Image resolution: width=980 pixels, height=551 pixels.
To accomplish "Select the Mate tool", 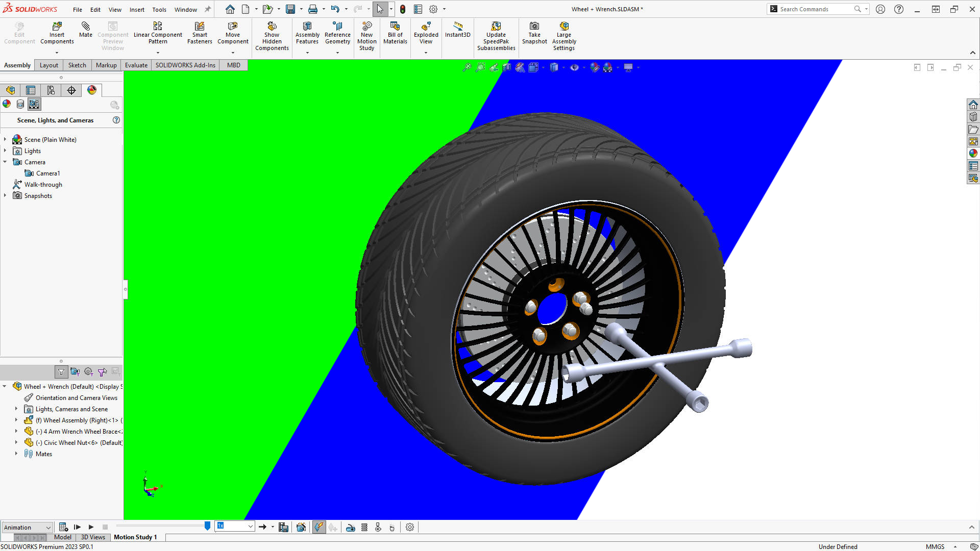I will 85,31.
